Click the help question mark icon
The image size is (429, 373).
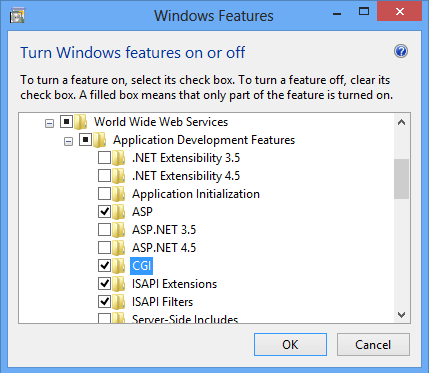[401, 51]
